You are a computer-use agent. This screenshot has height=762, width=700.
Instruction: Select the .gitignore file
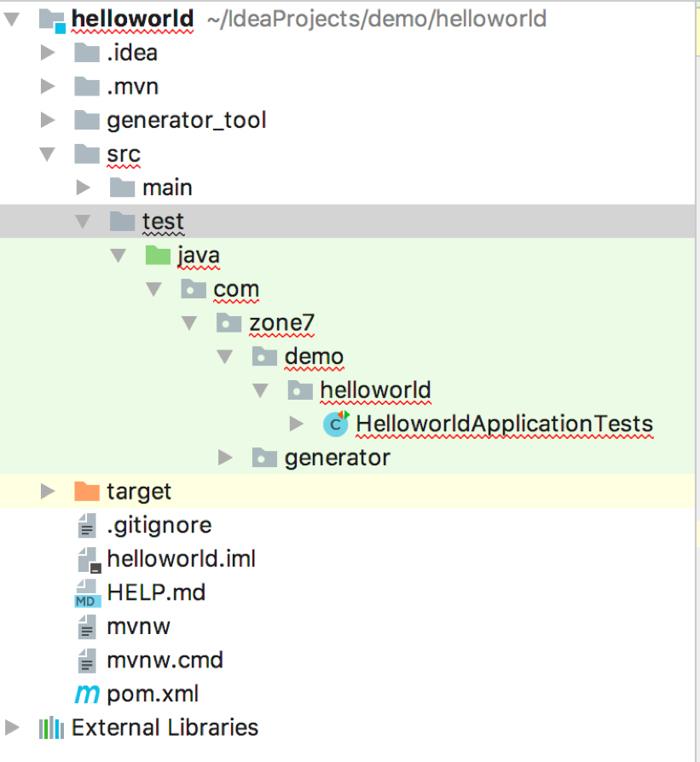pyautogui.click(x=159, y=525)
